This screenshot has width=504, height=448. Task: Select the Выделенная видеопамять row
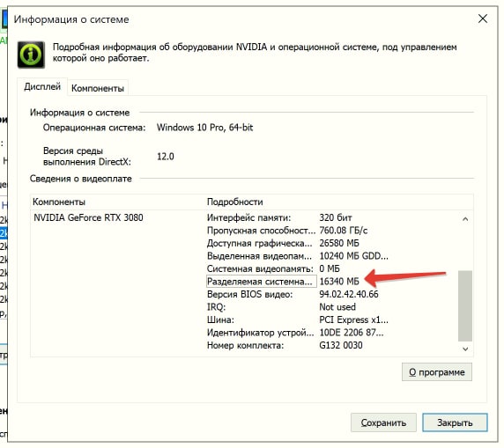pos(297,256)
